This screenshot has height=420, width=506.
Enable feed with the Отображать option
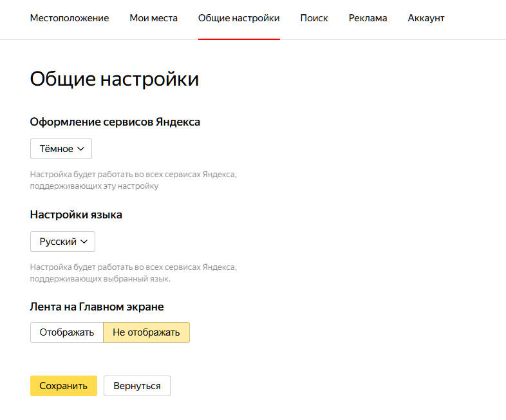click(67, 332)
